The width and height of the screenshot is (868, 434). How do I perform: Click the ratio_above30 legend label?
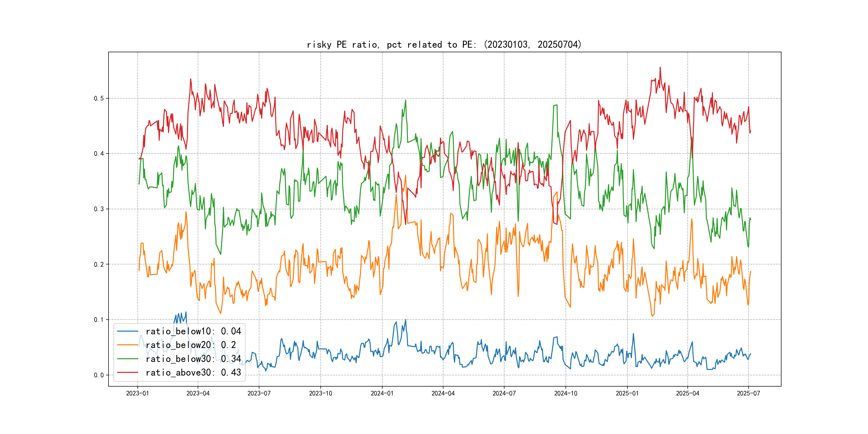coord(193,372)
